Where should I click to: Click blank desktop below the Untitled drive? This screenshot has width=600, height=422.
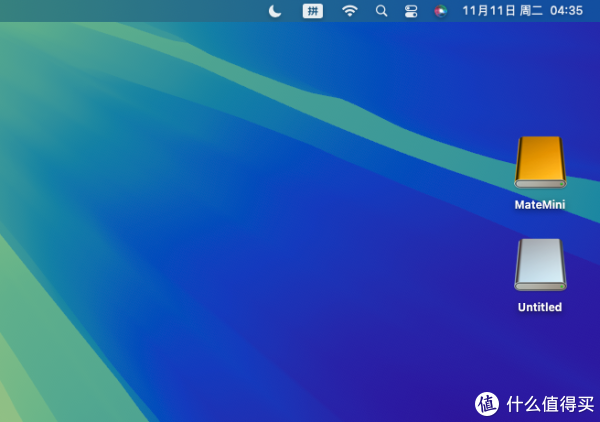(x=540, y=350)
